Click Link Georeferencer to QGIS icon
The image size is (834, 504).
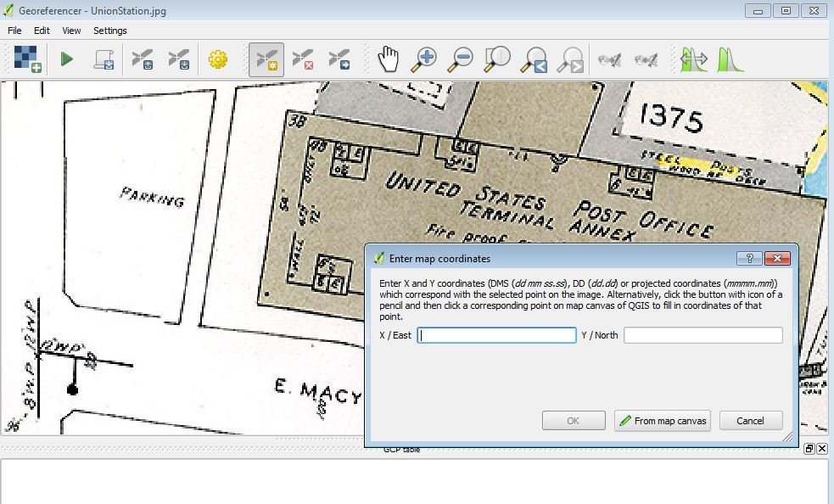[x=609, y=59]
